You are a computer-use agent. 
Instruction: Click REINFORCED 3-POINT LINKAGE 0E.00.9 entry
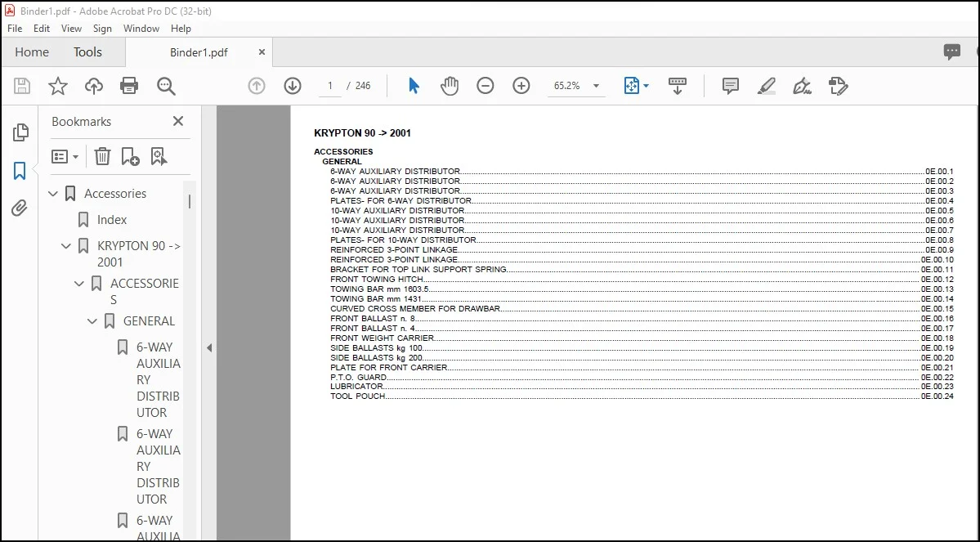pos(642,250)
